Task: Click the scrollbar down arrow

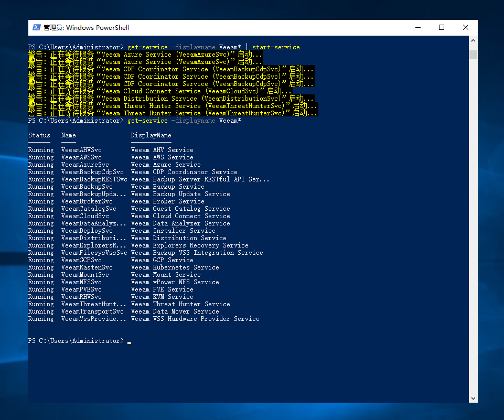Action: click(473, 398)
